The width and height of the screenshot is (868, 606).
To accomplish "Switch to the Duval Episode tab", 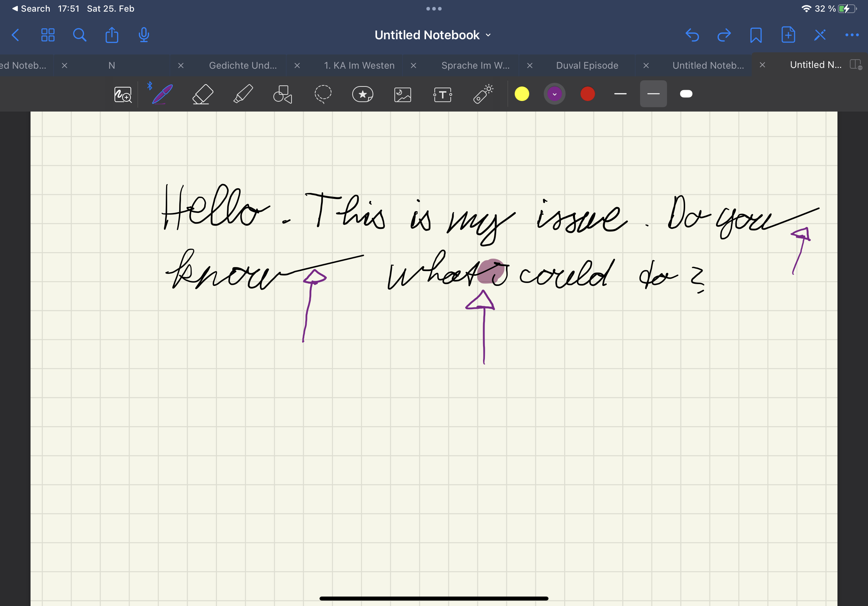I will 587,65.
